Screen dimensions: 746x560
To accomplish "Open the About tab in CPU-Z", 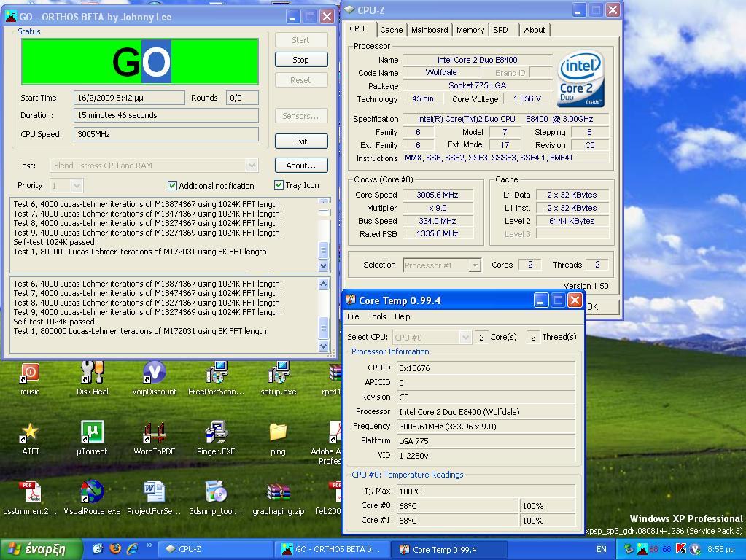I will pyautogui.click(x=535, y=30).
